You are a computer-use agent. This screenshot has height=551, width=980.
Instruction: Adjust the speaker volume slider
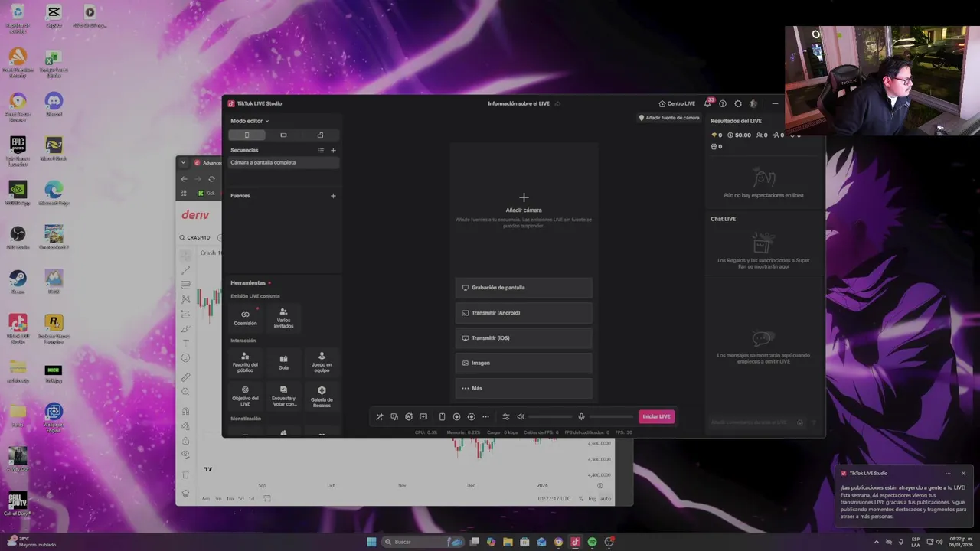coord(550,417)
